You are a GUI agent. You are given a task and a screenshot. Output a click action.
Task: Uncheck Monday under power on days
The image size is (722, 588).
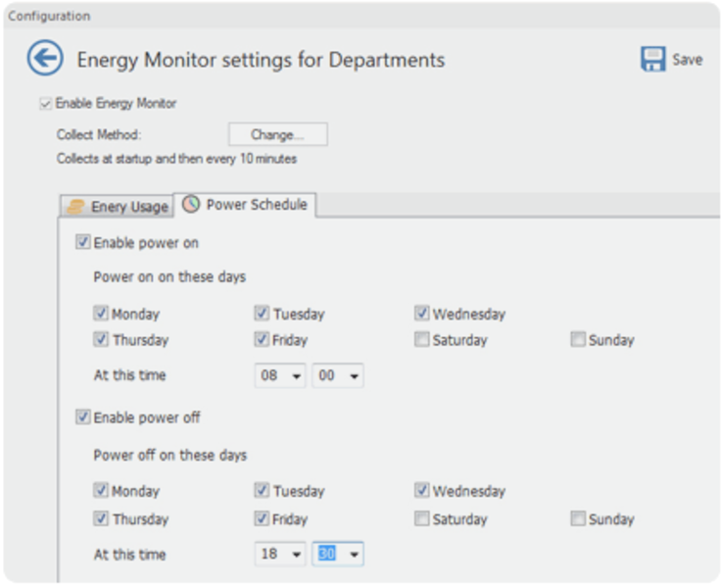tap(101, 315)
